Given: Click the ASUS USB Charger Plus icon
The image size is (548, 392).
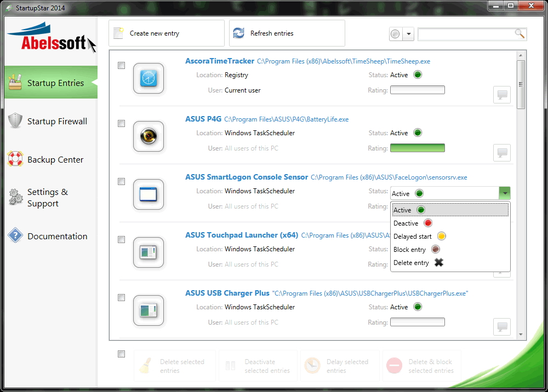Looking at the screenshot, I should coord(149,310).
